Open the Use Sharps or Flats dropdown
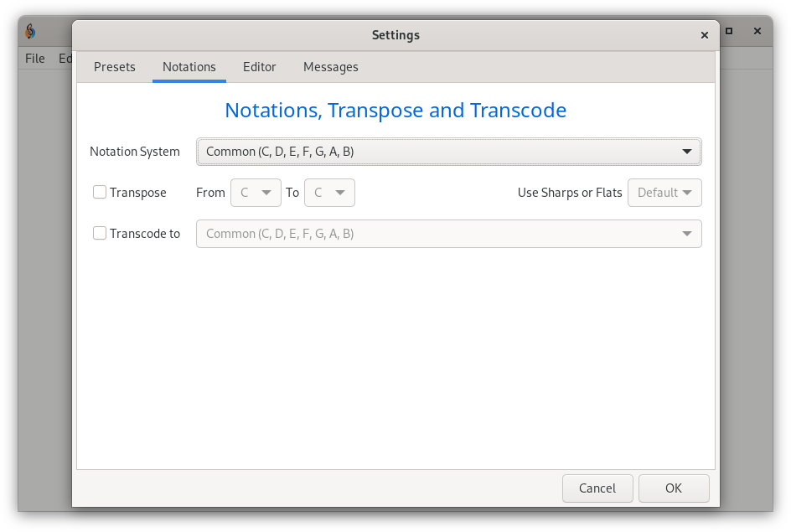 pyautogui.click(x=664, y=193)
